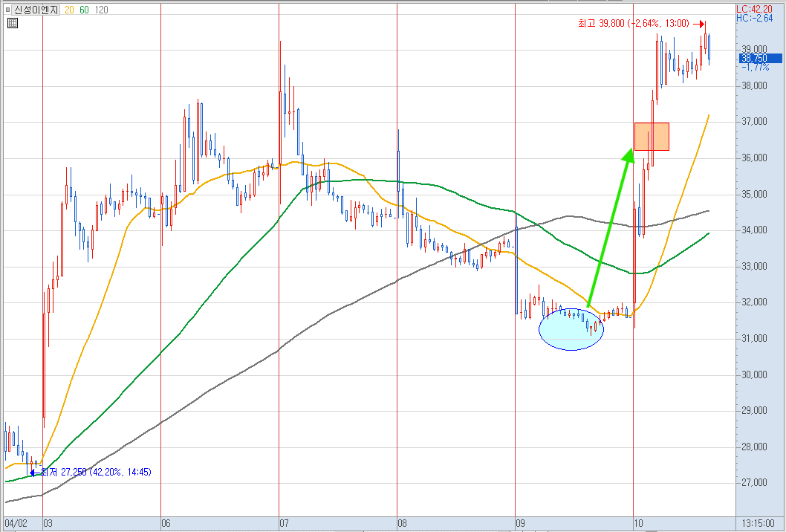
Task: Click the gray 120 moving average label
Action: pos(101,10)
